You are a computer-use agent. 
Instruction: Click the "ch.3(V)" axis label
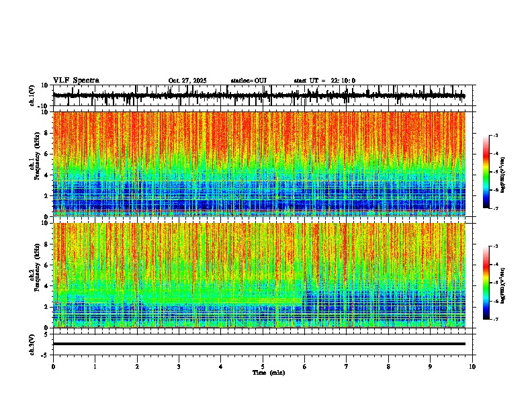pos(32,345)
